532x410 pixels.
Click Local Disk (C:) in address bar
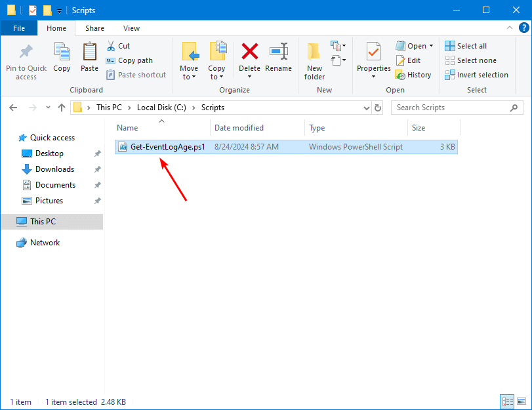pos(161,108)
